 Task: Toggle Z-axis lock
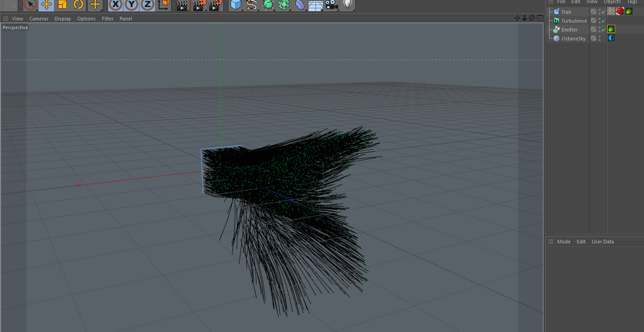(147, 5)
